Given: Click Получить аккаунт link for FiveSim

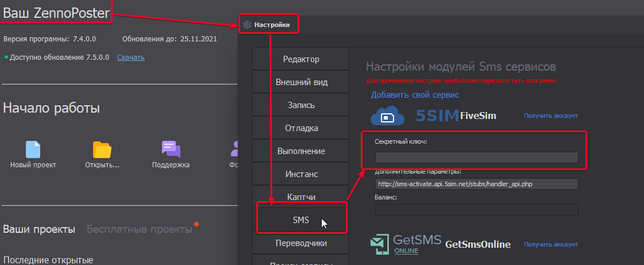Looking at the screenshot, I should [551, 116].
